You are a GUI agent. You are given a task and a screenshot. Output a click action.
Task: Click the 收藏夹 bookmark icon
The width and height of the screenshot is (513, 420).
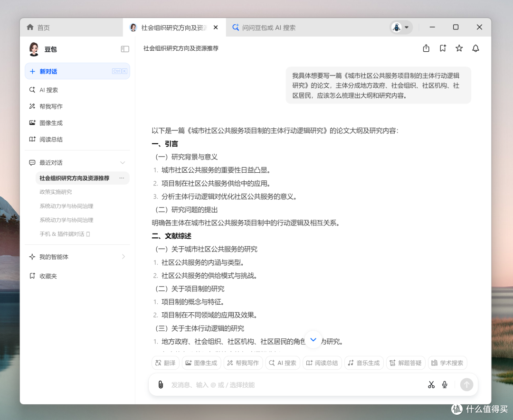point(32,276)
